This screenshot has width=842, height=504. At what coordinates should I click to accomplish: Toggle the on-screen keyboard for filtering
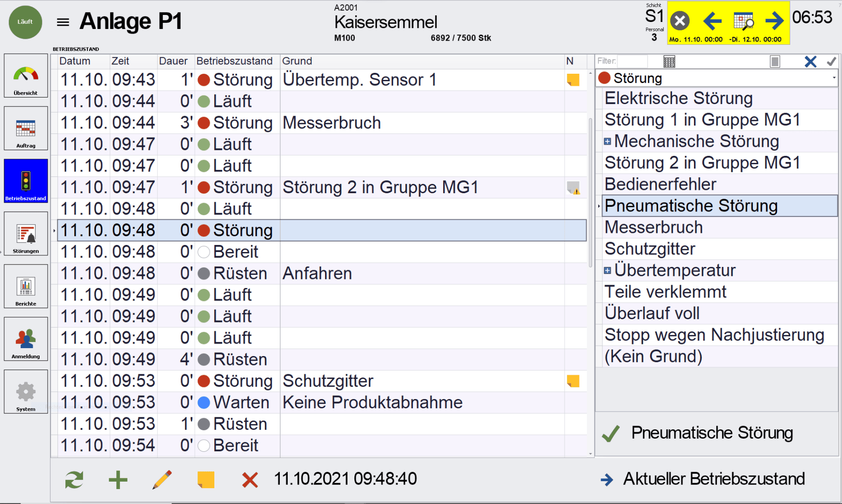tap(669, 61)
